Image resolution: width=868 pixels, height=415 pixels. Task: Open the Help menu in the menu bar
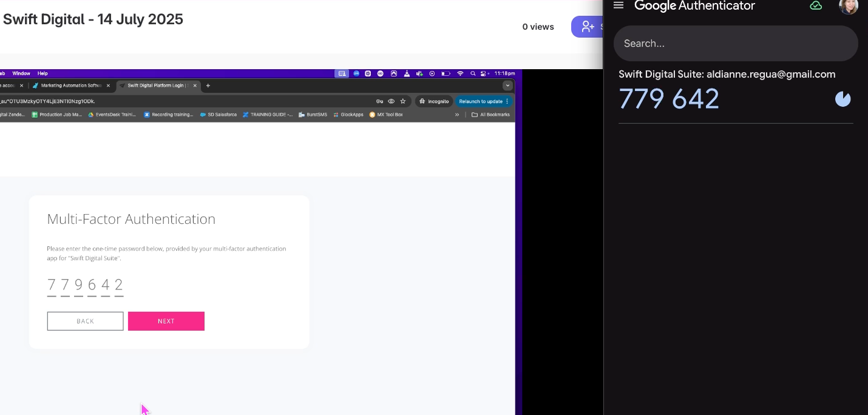click(x=42, y=73)
